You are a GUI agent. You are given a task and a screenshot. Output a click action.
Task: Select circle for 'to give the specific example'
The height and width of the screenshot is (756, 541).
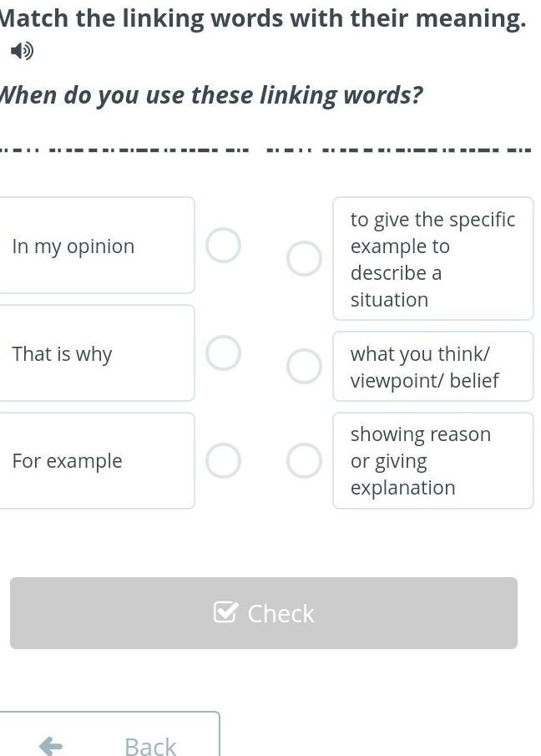point(304,259)
